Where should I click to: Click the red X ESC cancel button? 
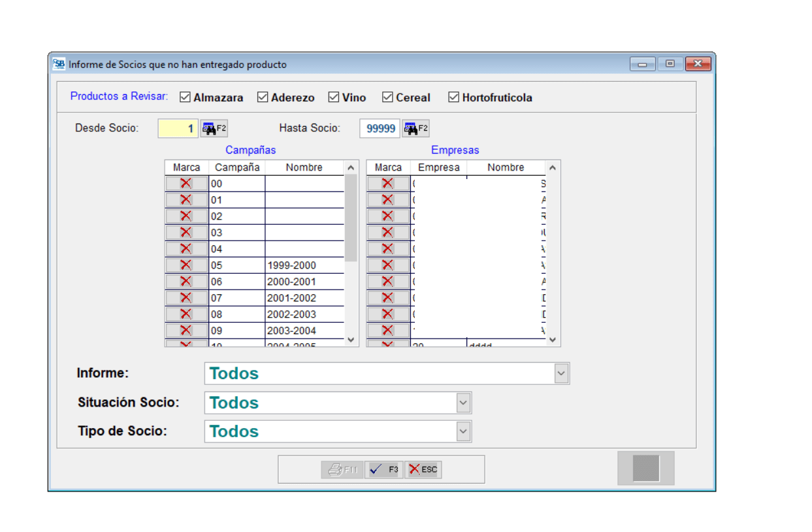(423, 469)
